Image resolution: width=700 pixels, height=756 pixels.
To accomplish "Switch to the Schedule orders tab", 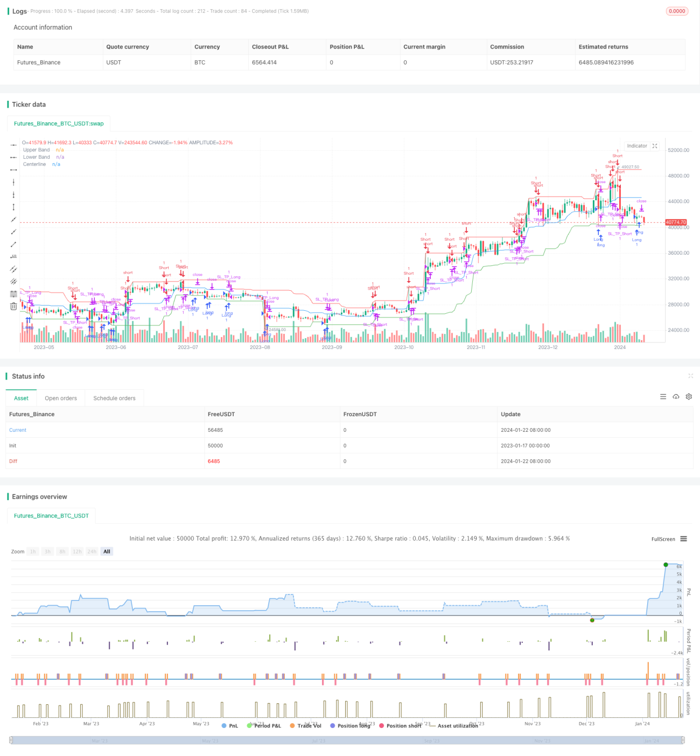I will pos(114,398).
